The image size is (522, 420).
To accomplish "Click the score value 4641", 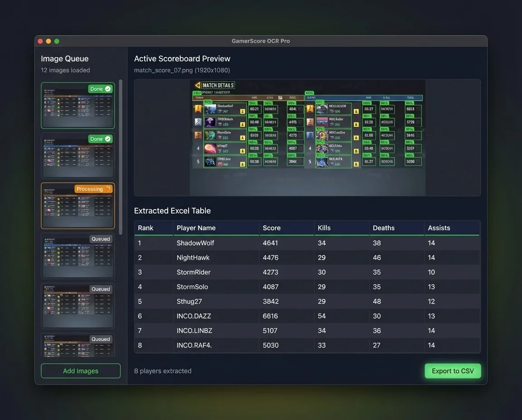I will (x=271, y=243).
